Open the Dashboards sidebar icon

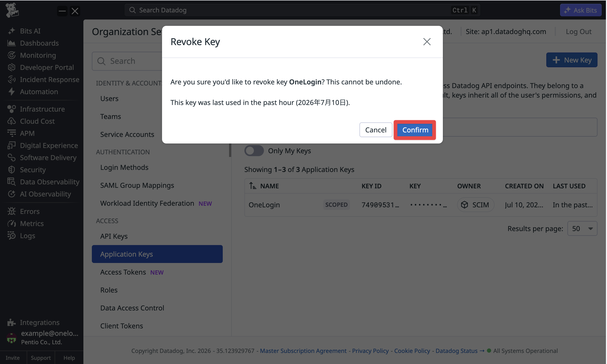click(11, 43)
